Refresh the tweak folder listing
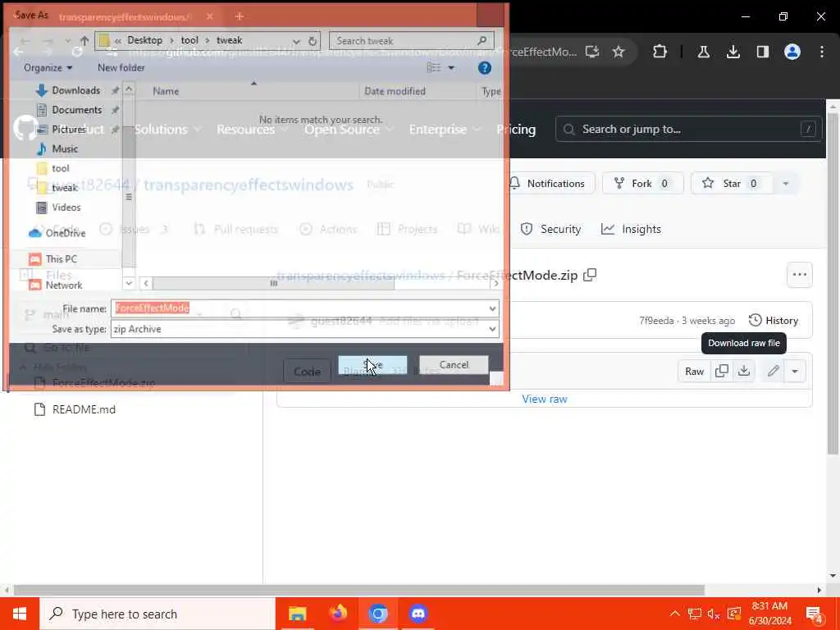840x630 pixels. 313,41
